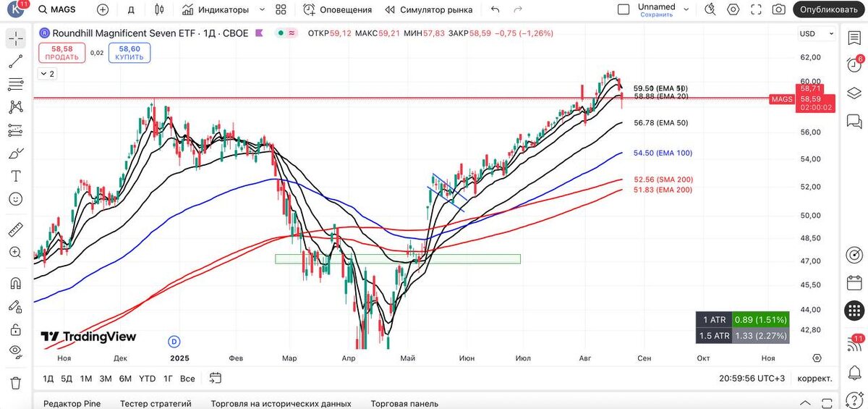The image size is (868, 409).
Task: Delete drawings with the trash icon
Action: (15, 382)
